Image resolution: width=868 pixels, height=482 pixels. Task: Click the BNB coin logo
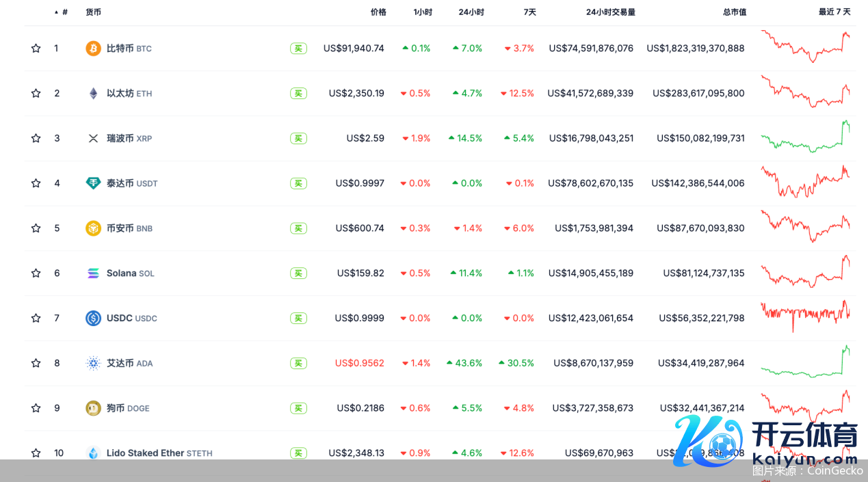93,228
